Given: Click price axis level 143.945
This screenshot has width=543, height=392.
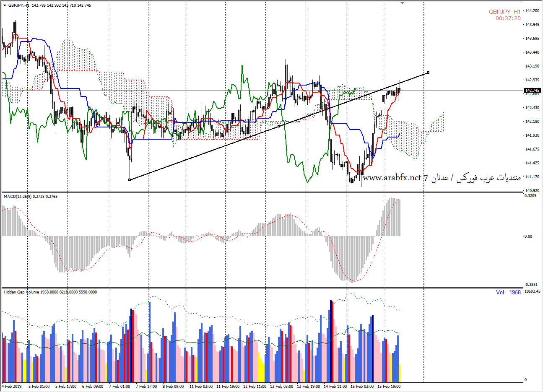Looking at the screenshot, I should (533, 25).
